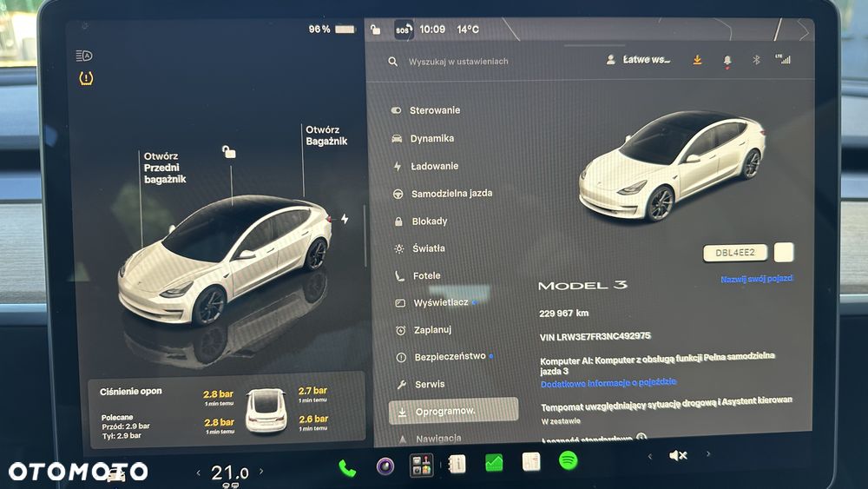This screenshot has width=868, height=489.
Task: Tap the Ciśnienie opon tire pressure card
Action: coord(227,410)
